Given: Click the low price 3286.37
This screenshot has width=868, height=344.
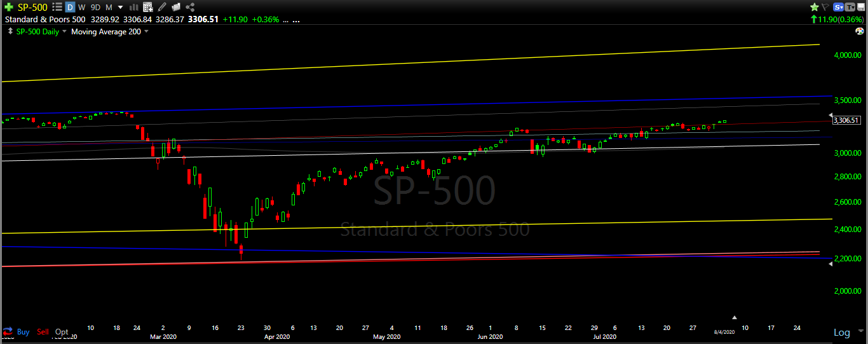Looking at the screenshot, I should (x=170, y=19).
